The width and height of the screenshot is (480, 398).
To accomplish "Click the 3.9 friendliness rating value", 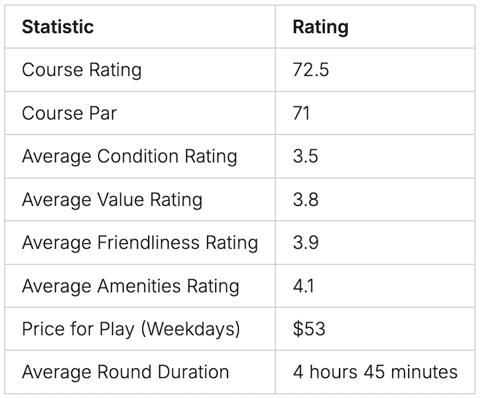I will 306,243.
